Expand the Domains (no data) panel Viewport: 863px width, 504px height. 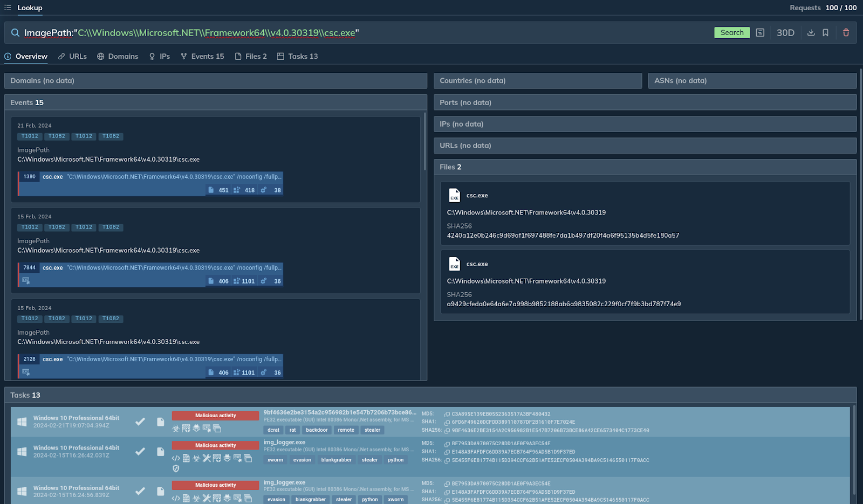coord(215,81)
